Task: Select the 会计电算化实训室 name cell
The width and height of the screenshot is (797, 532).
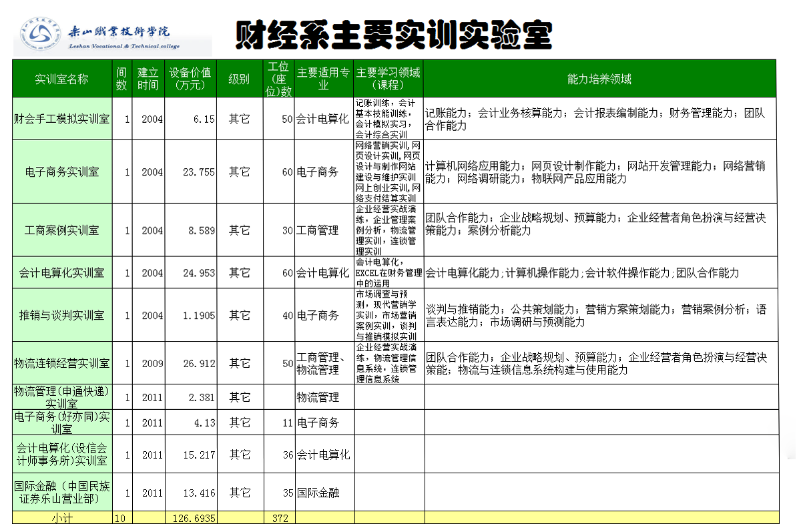Action: pyautogui.click(x=61, y=273)
